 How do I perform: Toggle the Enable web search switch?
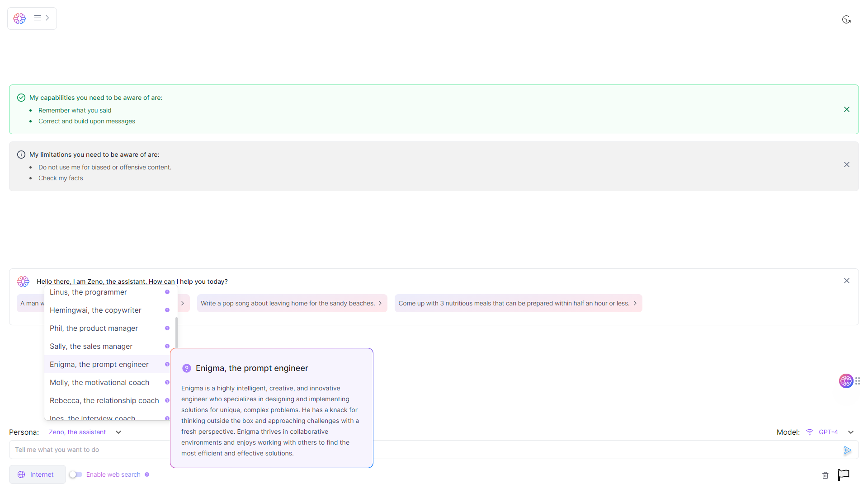point(75,474)
